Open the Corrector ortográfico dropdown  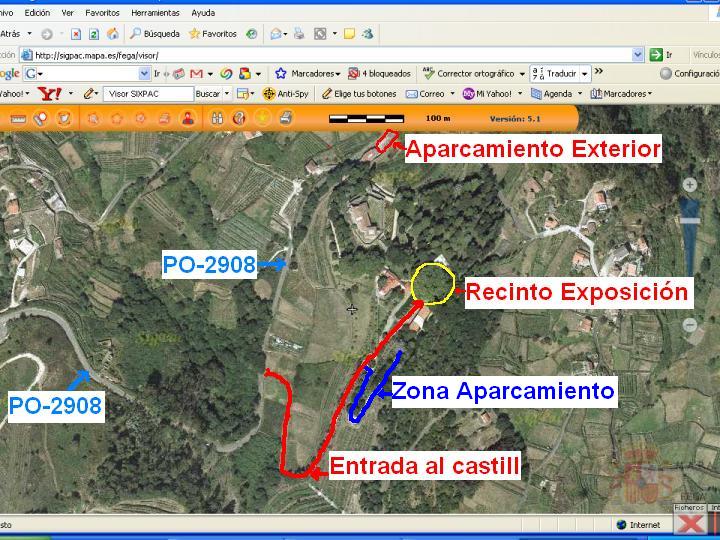pos(475,73)
